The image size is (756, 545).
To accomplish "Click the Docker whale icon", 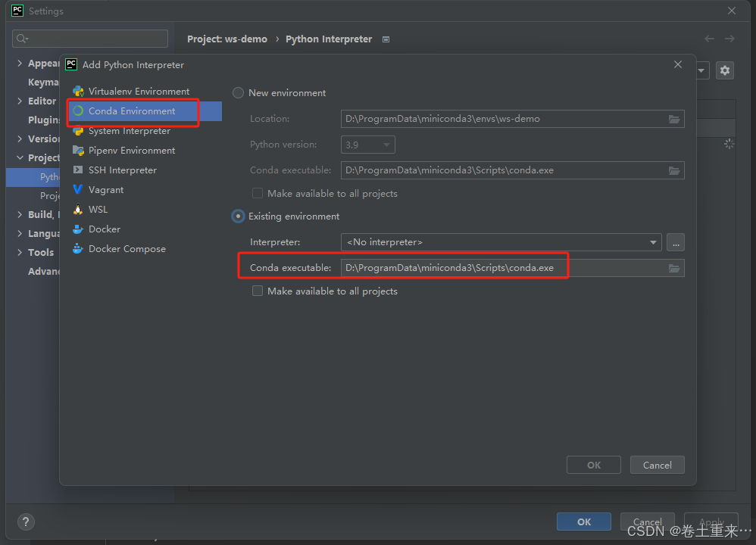I will tap(77, 229).
